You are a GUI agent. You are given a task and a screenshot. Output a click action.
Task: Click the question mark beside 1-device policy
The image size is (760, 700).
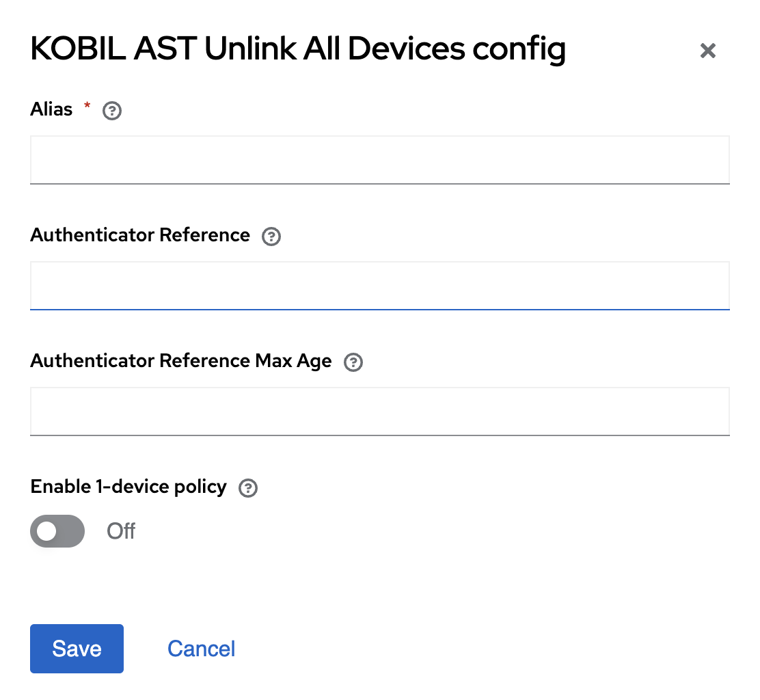click(247, 487)
